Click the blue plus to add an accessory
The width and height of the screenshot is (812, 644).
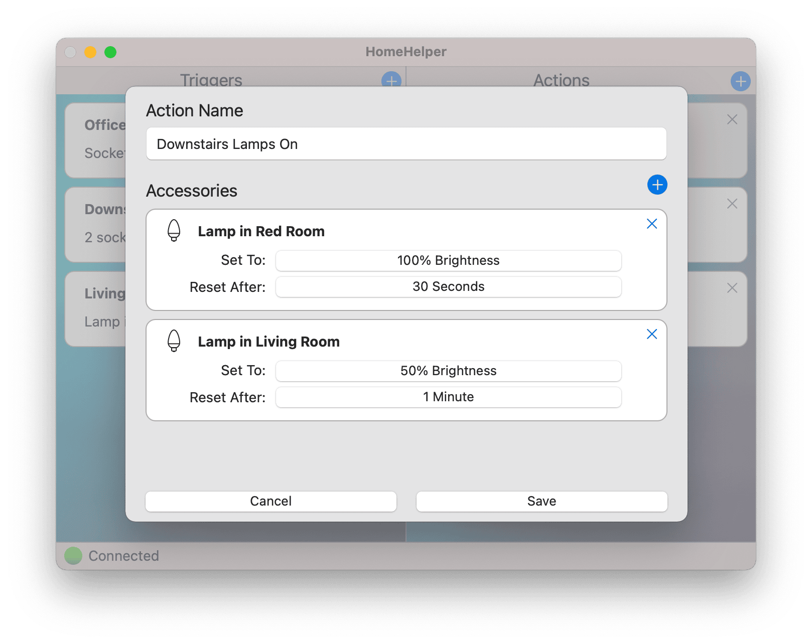pos(657,185)
